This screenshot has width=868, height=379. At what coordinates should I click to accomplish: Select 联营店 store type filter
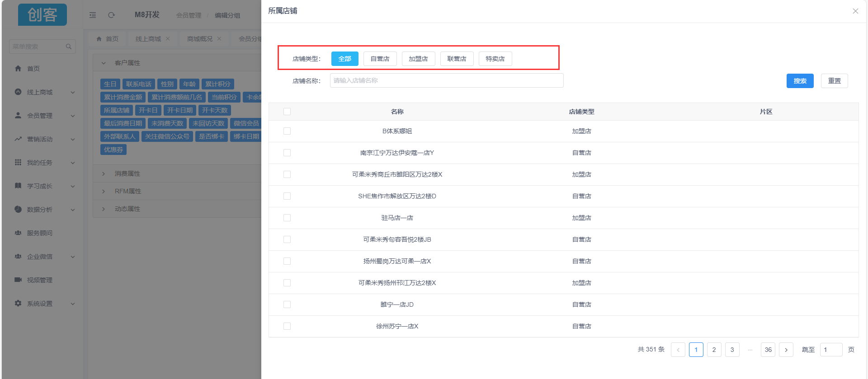coord(457,59)
